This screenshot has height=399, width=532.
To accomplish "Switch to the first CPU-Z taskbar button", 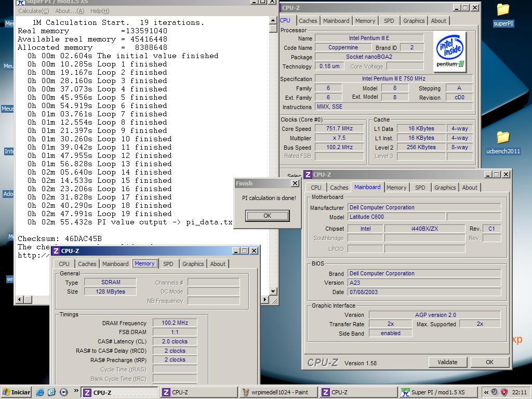I will 119,392.
